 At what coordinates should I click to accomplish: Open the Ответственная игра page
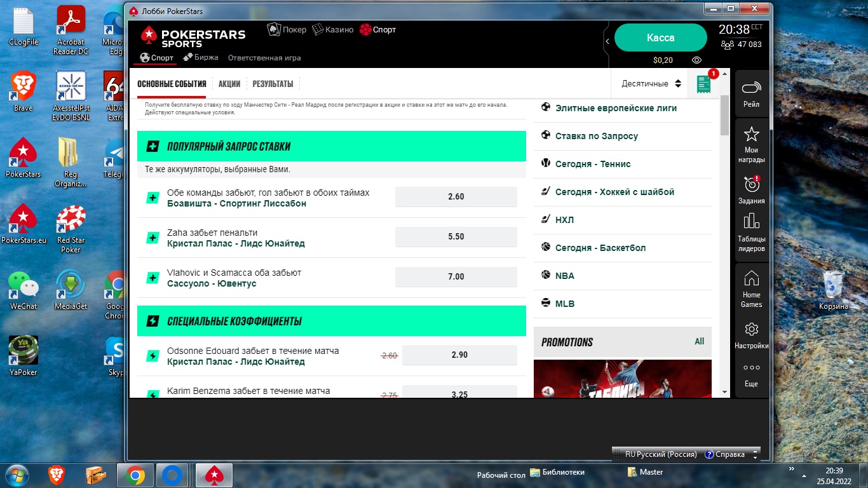point(264,58)
